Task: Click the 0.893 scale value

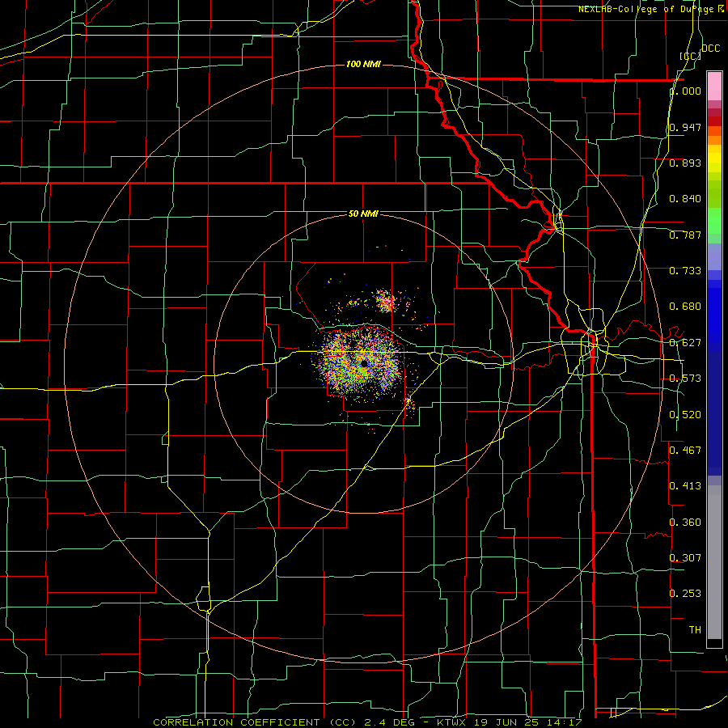Action: [x=685, y=163]
